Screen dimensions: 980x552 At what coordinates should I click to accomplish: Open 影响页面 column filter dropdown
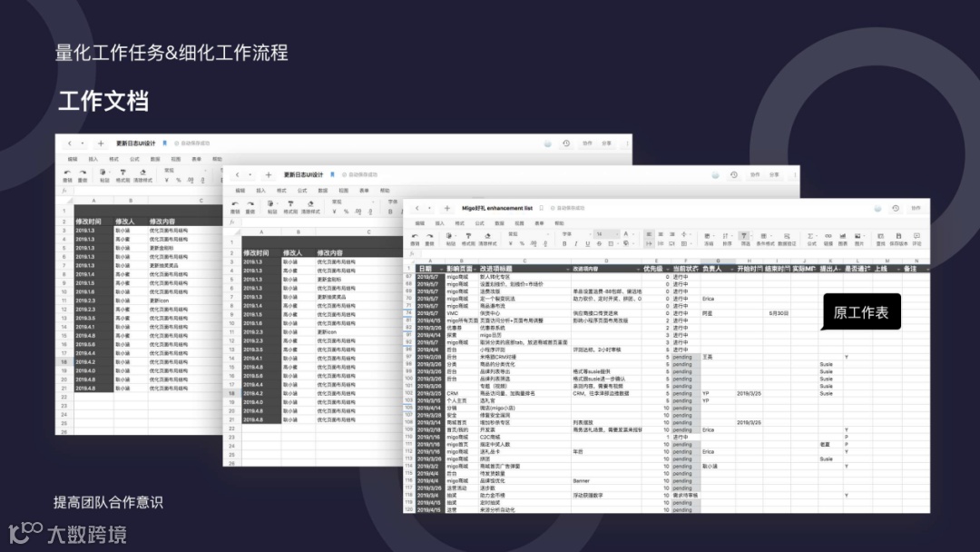tap(475, 269)
